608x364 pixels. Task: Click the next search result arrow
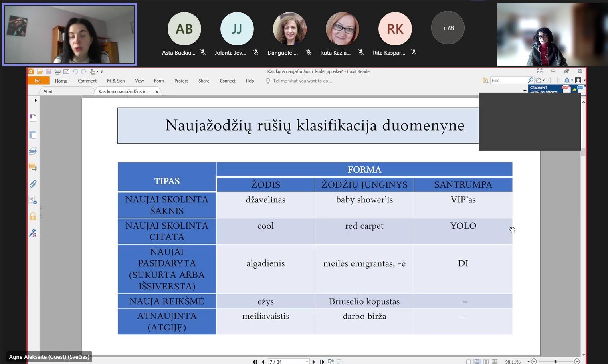558,81
